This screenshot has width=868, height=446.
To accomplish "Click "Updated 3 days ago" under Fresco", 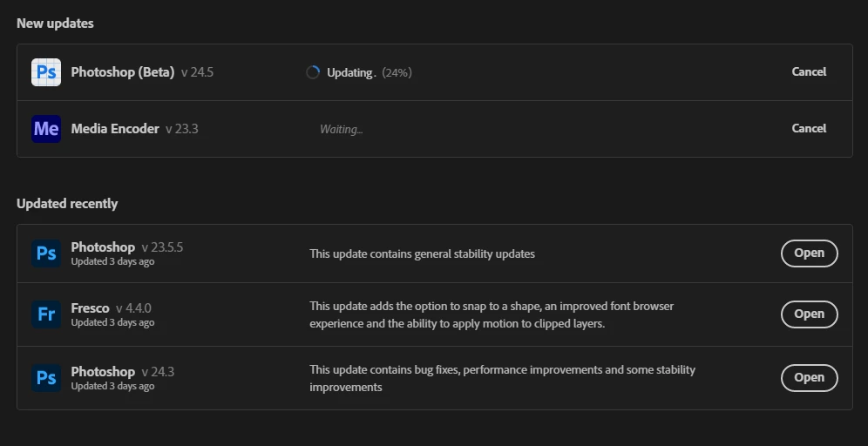I will coord(112,322).
